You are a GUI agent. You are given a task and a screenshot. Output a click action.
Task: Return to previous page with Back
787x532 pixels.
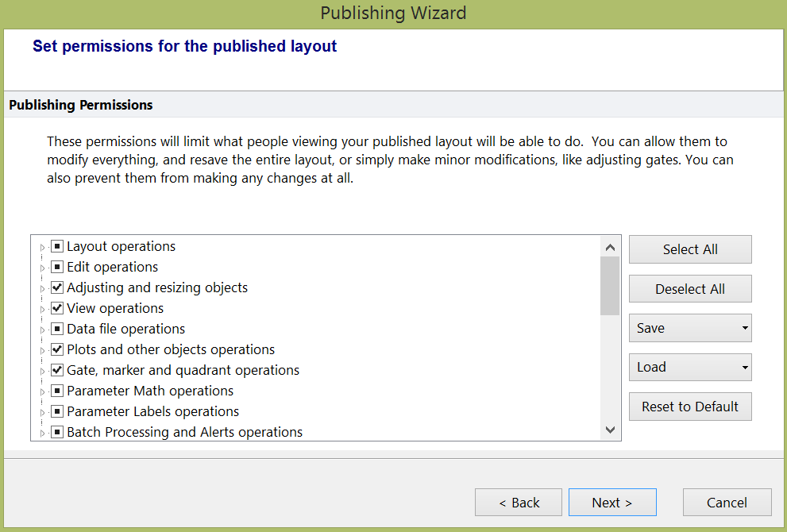[x=519, y=503]
